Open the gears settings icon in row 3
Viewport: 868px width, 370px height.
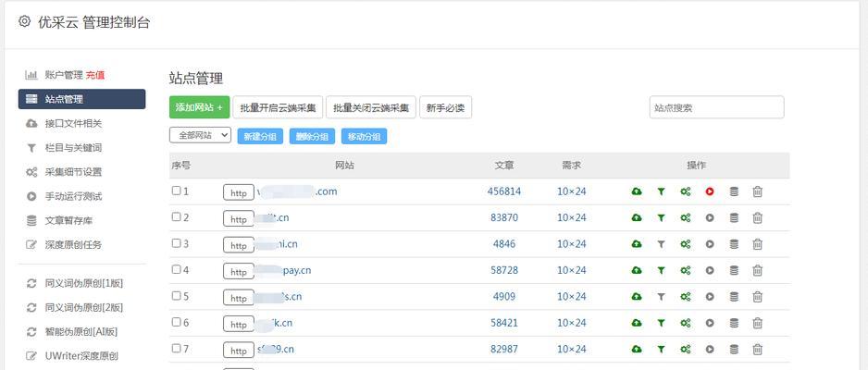click(686, 244)
